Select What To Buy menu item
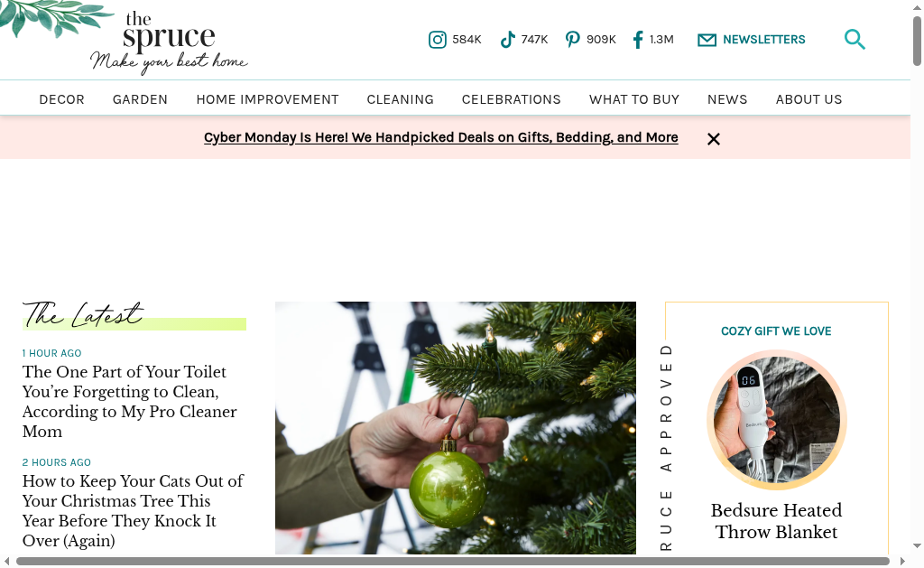The height and width of the screenshot is (568, 924). [634, 99]
